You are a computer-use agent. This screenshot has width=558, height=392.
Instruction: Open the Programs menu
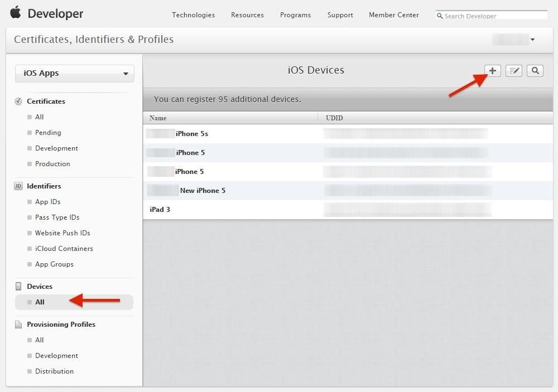point(295,15)
